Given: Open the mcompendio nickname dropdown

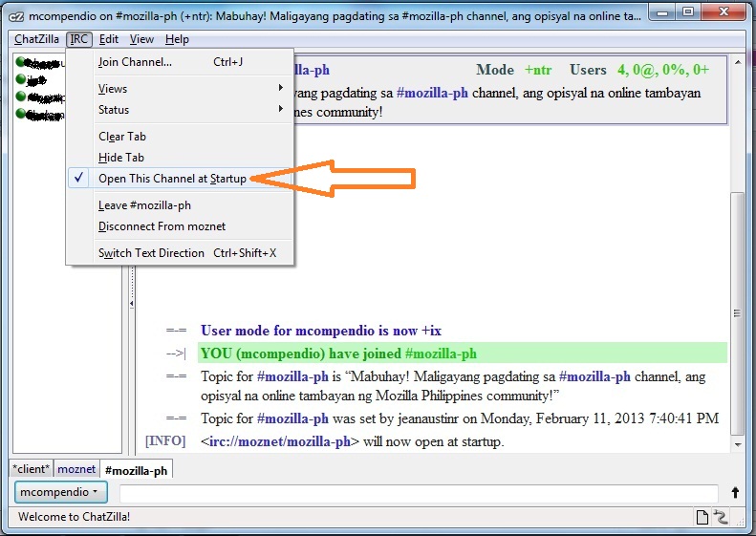Looking at the screenshot, I should (x=61, y=492).
